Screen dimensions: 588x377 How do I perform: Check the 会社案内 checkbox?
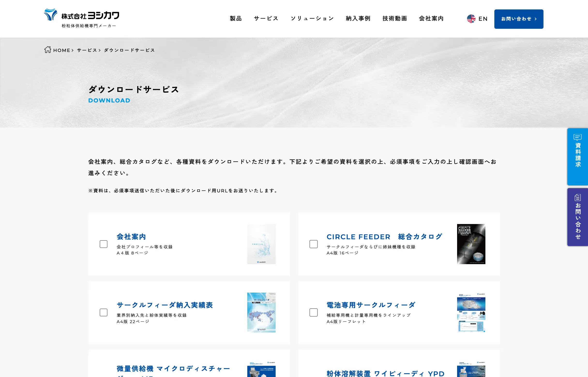tap(103, 244)
